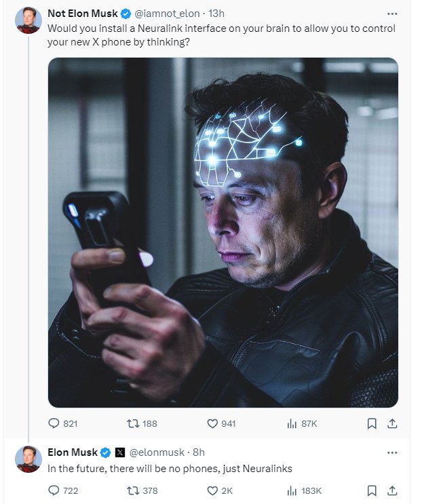Share the Not Elon Musk post
This screenshot has width=426, height=504.
point(392,424)
